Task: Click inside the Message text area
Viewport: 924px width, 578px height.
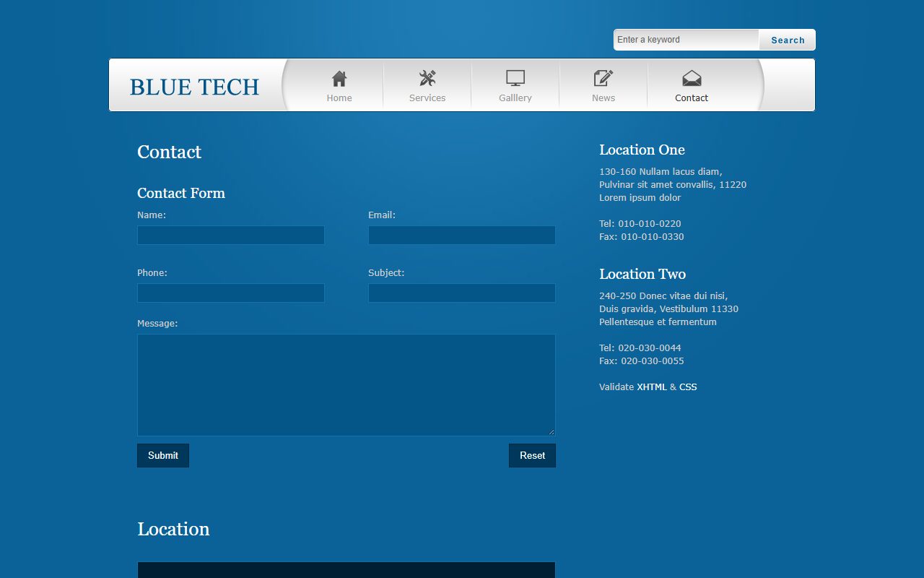Action: tap(346, 385)
